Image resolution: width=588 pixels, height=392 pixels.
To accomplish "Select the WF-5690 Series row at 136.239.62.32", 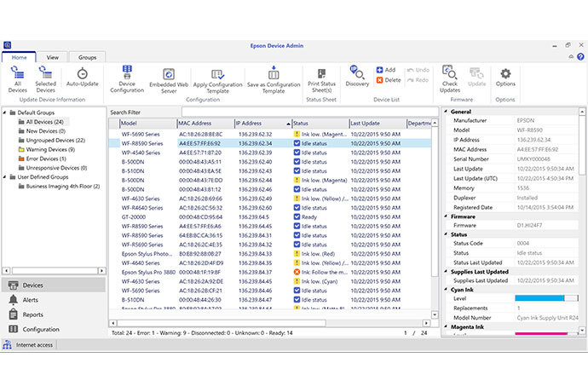I will [270, 134].
